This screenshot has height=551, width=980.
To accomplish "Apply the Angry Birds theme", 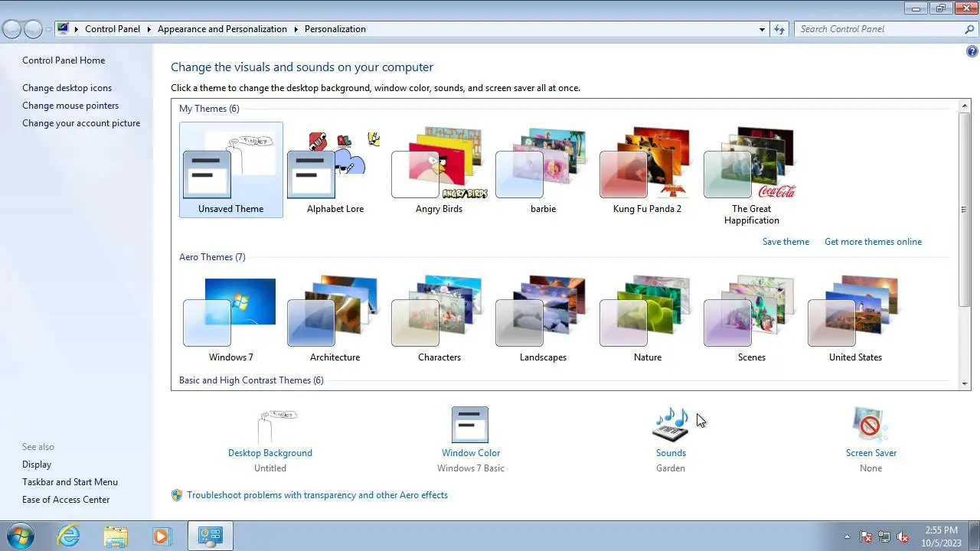I will pyautogui.click(x=439, y=170).
